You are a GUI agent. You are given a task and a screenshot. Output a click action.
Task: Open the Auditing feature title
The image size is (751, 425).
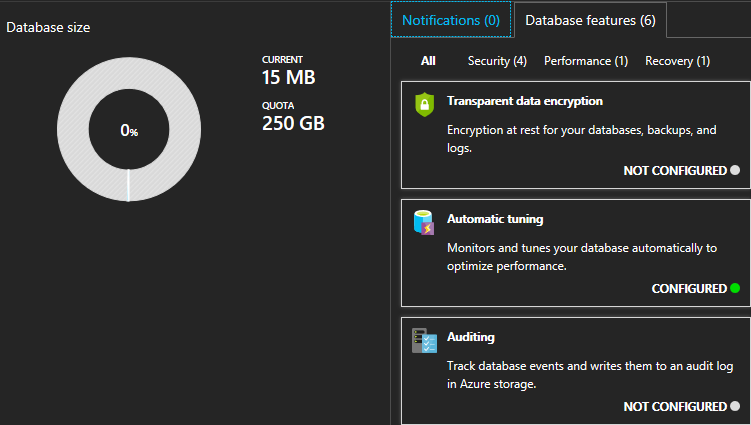[471, 337]
